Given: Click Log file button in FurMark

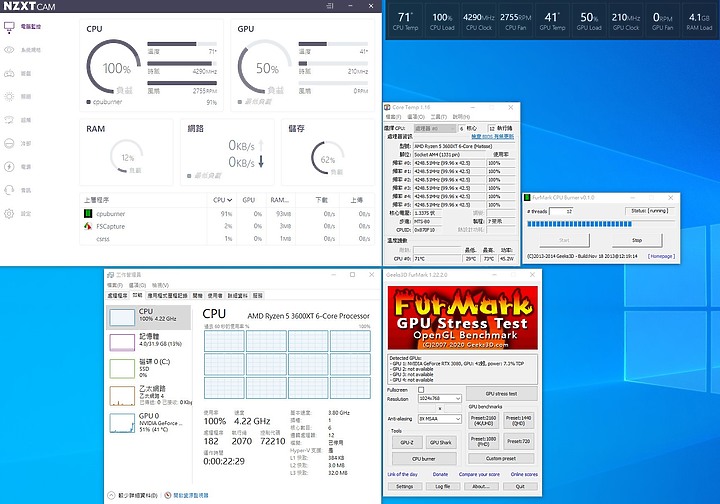Looking at the screenshot, I should [443, 486].
